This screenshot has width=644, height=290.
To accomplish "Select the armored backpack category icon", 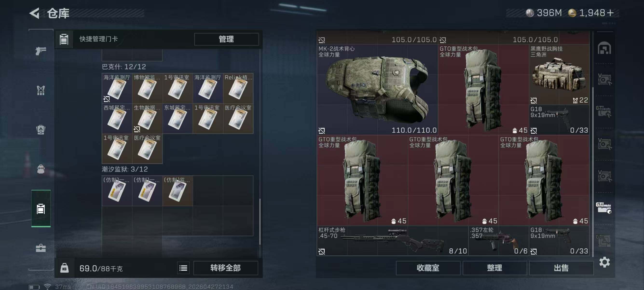I will point(41,130).
